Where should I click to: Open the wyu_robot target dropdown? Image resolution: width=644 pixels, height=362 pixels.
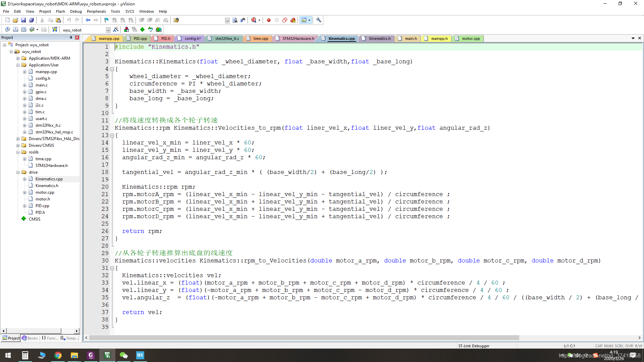tap(108, 30)
